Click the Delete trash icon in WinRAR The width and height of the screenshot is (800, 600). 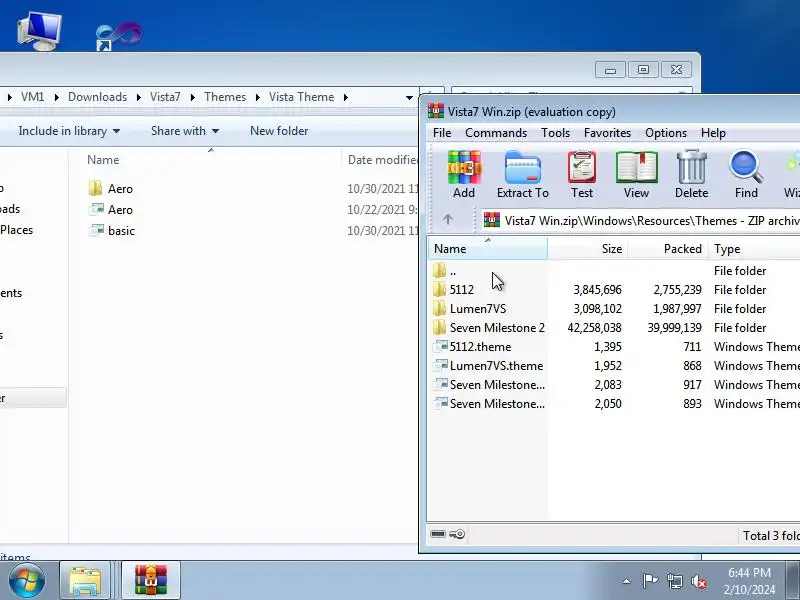[x=691, y=174]
